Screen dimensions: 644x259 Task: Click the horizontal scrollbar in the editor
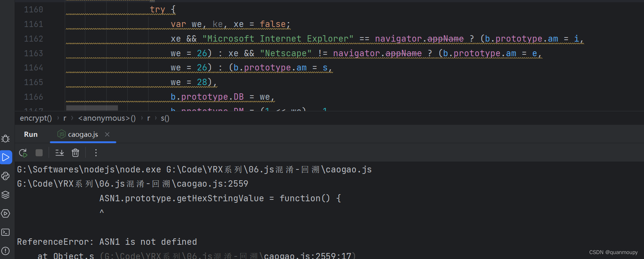click(x=92, y=108)
